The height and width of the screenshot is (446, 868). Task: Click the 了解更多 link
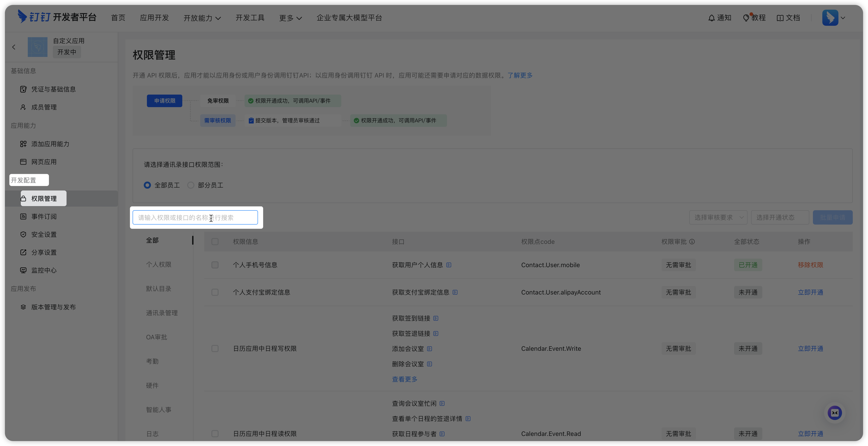[x=520, y=75]
